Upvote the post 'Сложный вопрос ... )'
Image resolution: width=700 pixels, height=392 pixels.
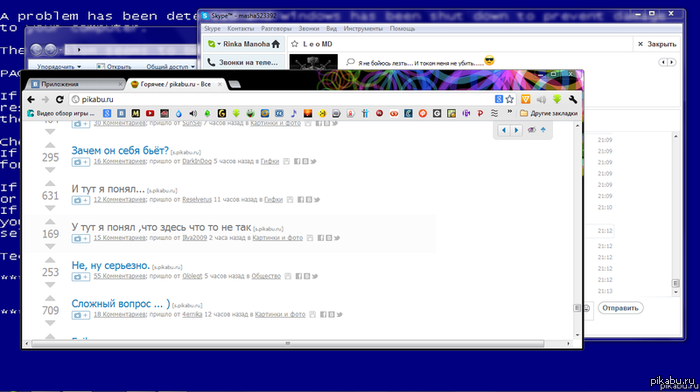click(50, 298)
